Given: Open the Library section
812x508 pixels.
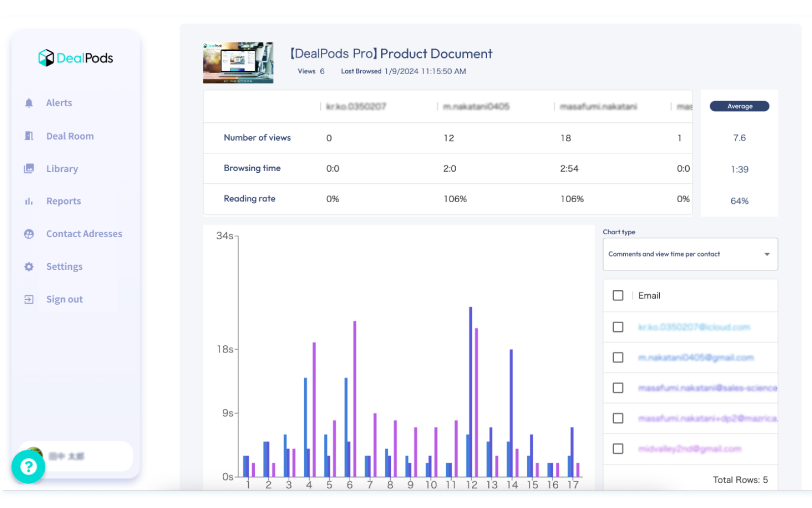Looking at the screenshot, I should 62,169.
